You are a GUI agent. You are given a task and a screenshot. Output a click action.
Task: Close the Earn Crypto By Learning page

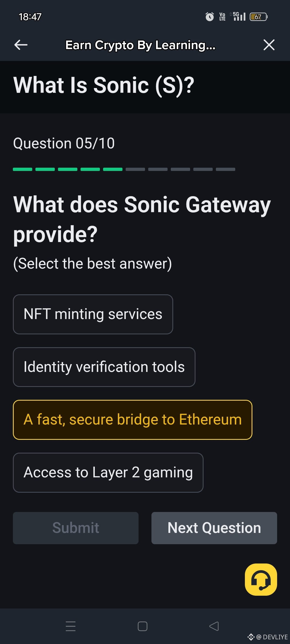click(x=269, y=45)
